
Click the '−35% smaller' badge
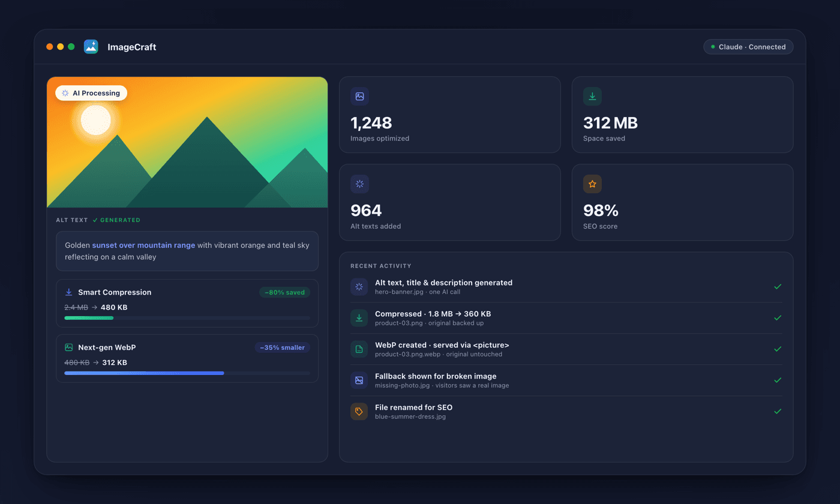point(282,347)
